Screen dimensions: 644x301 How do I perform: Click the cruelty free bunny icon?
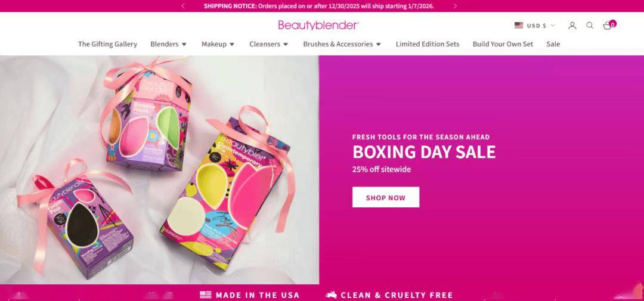click(x=331, y=295)
